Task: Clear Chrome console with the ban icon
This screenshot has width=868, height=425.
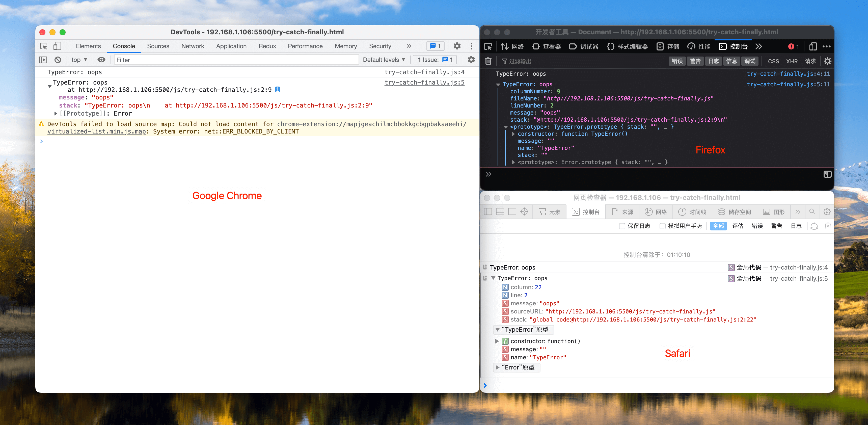Action: [x=58, y=60]
